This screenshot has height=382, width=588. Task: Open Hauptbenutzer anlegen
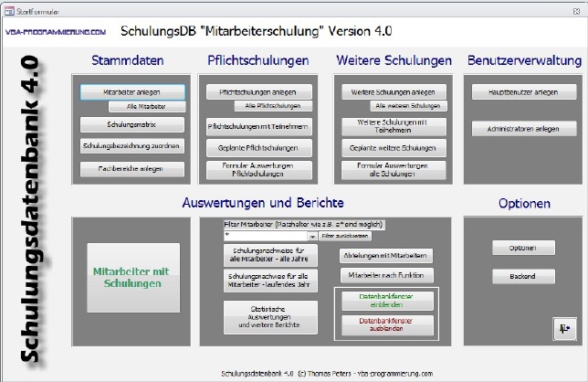point(517,92)
